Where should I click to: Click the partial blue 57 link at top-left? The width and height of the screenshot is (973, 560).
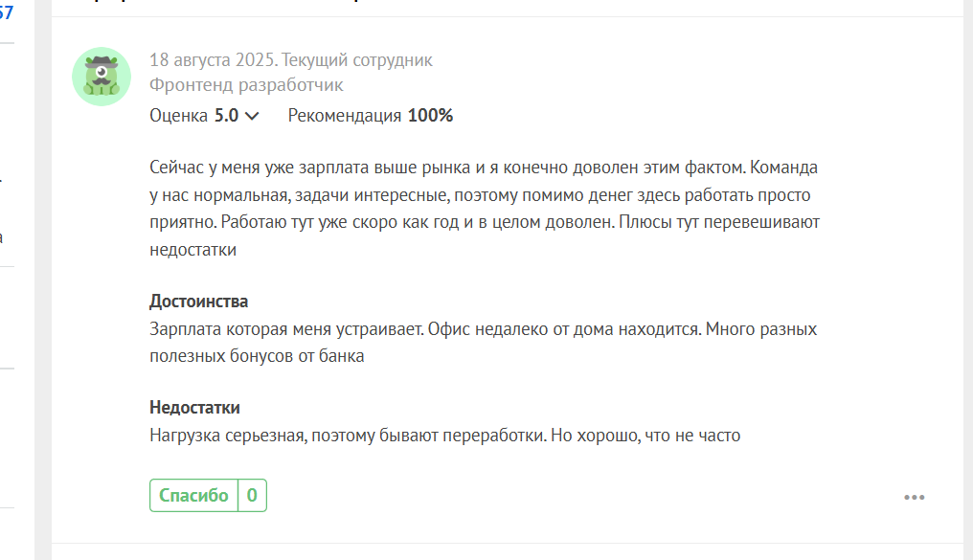point(6,12)
